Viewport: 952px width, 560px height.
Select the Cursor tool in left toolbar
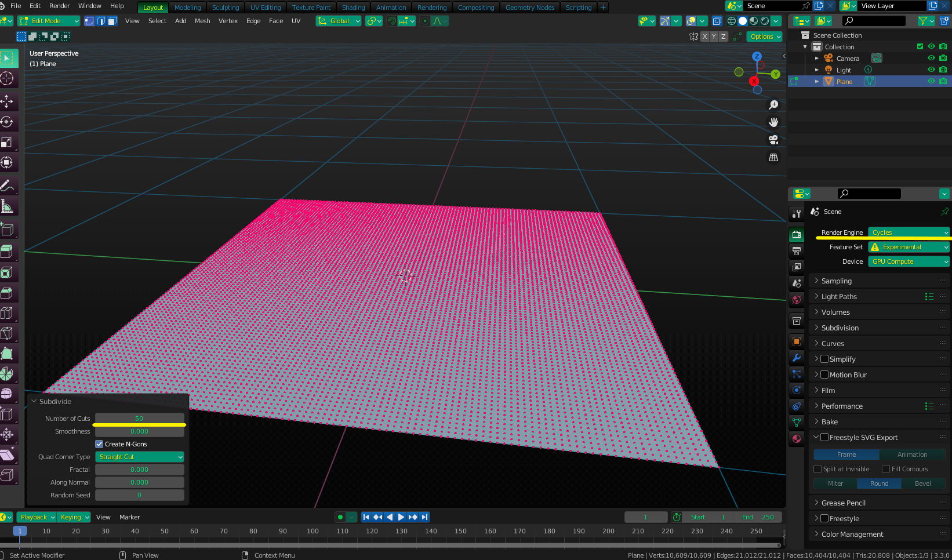8,78
